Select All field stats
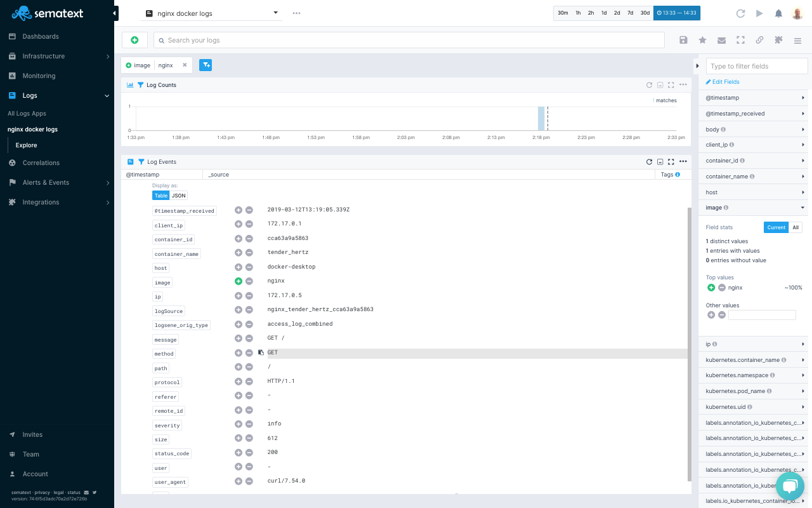This screenshot has height=508, width=812. pyautogui.click(x=796, y=227)
